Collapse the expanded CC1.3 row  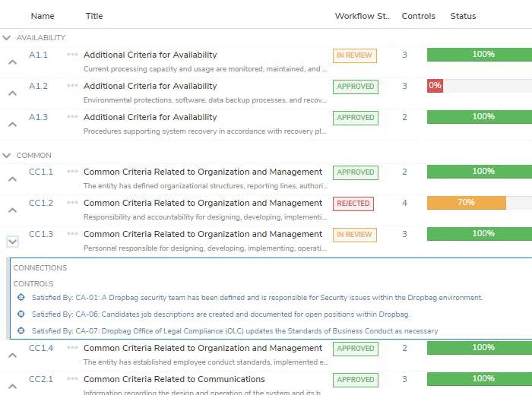12,241
